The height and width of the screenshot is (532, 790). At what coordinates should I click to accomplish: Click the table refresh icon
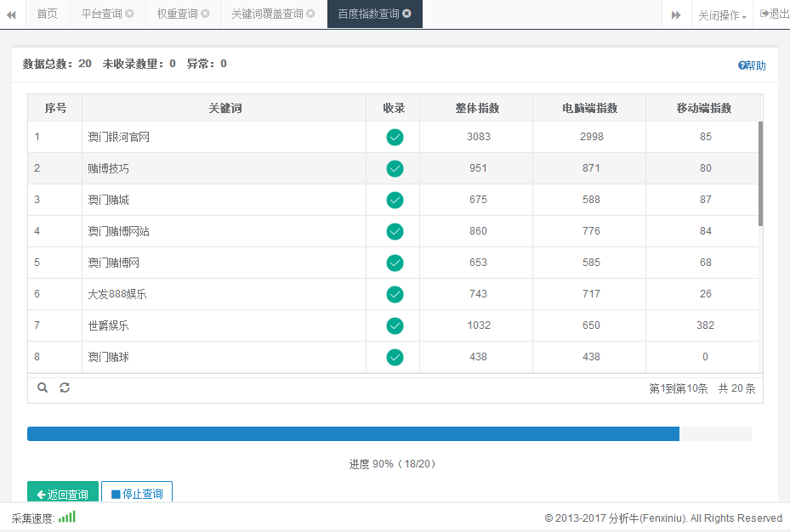pos(65,388)
